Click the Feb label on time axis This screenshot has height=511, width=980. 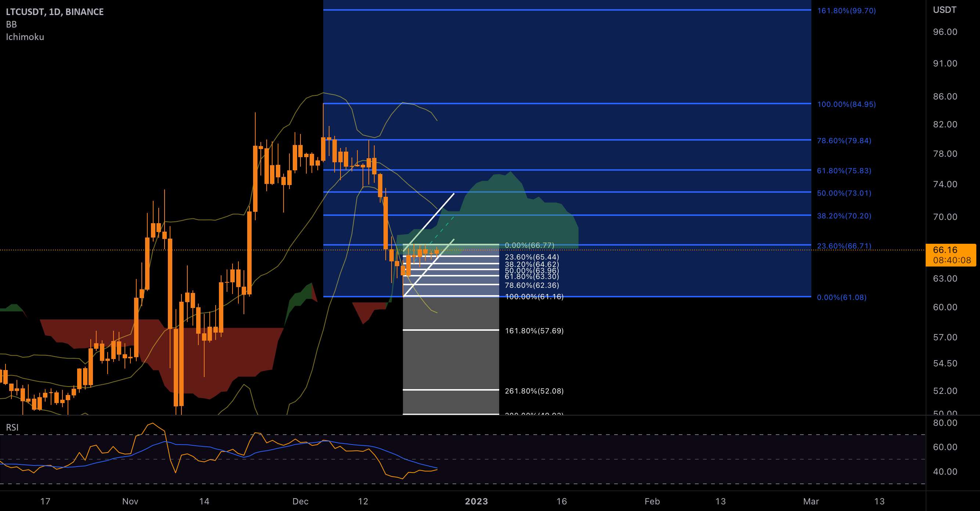(x=652, y=501)
